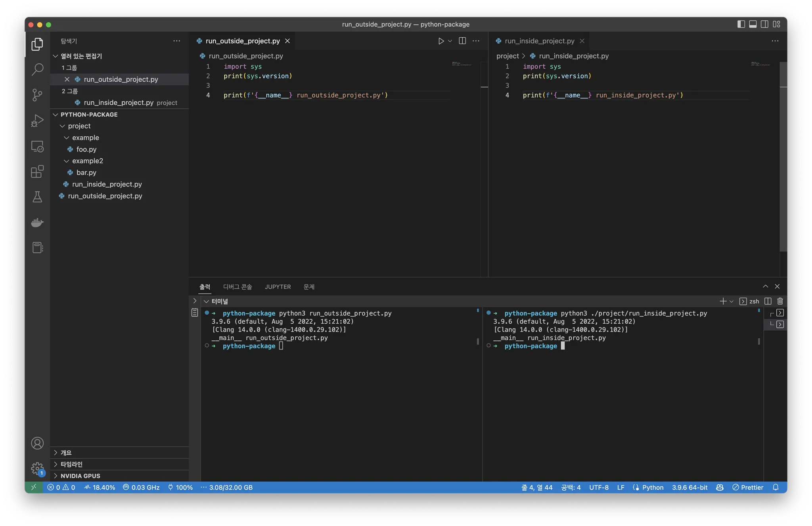
Task: Select the run_inside_project.py editor tab
Action: pos(539,41)
